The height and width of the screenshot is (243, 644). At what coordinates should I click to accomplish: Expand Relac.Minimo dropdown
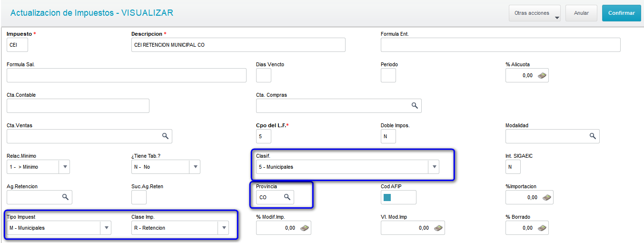pyautogui.click(x=65, y=167)
